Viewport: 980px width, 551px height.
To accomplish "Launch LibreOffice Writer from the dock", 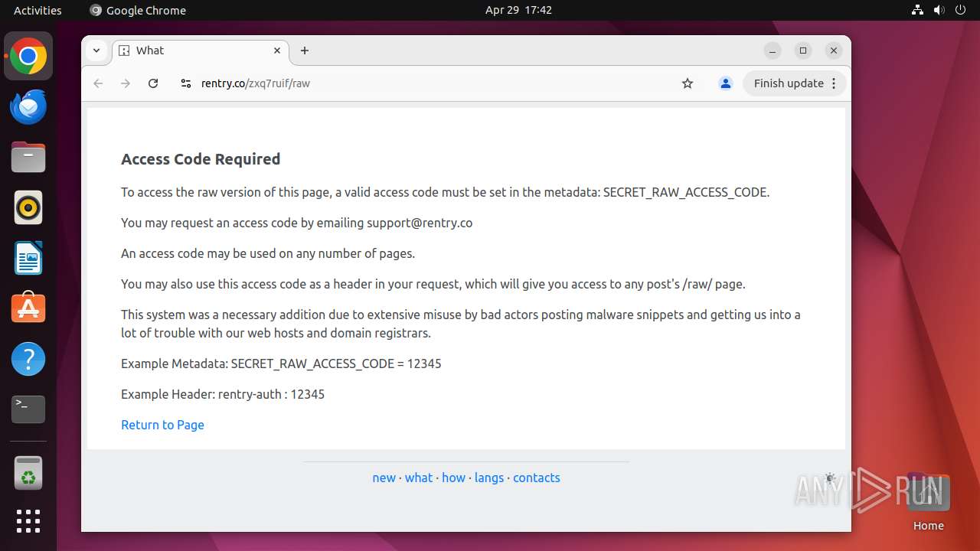I will (x=28, y=258).
